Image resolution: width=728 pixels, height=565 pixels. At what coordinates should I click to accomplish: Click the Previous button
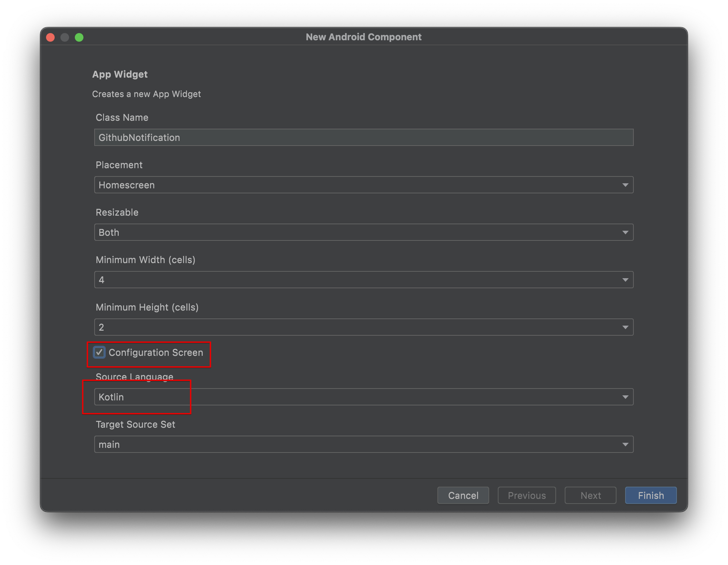tap(527, 495)
